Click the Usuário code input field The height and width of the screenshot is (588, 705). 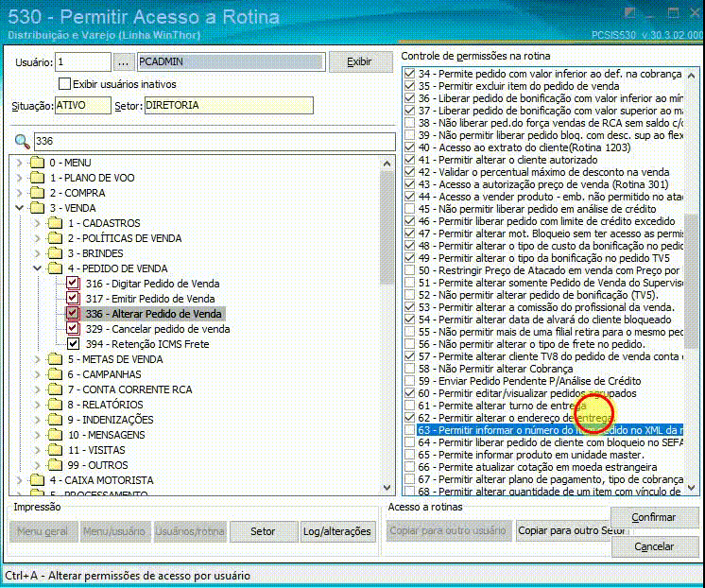pos(83,62)
